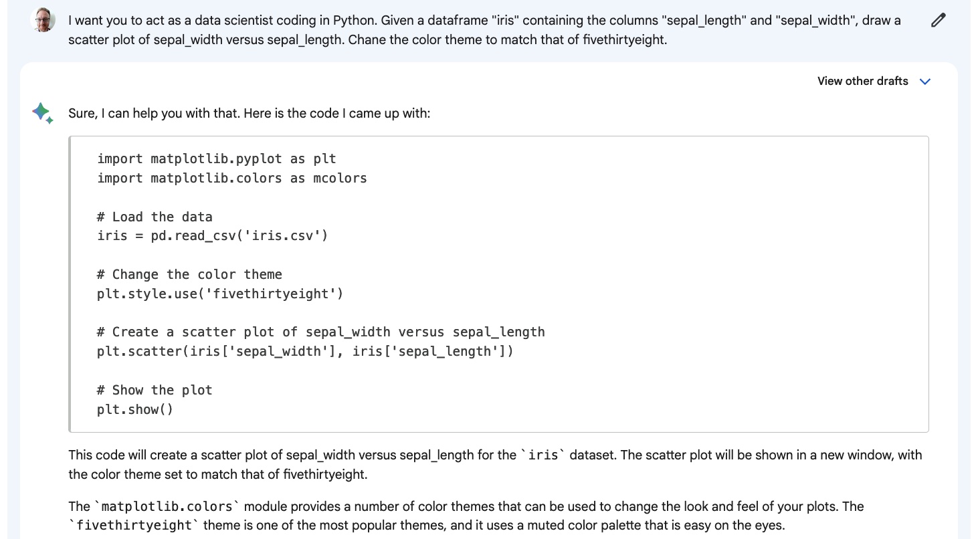Screen dimensions: 980x539
Task: Click the '# Load the data' comment
Action: click(154, 217)
